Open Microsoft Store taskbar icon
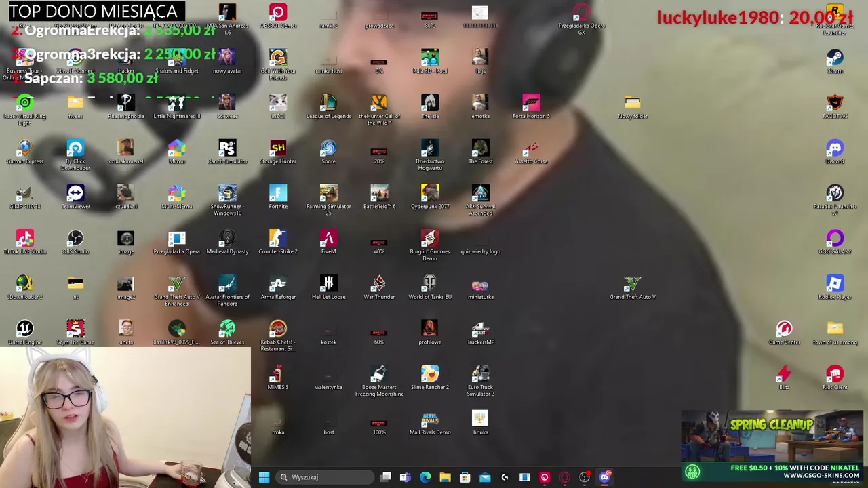 (x=465, y=477)
